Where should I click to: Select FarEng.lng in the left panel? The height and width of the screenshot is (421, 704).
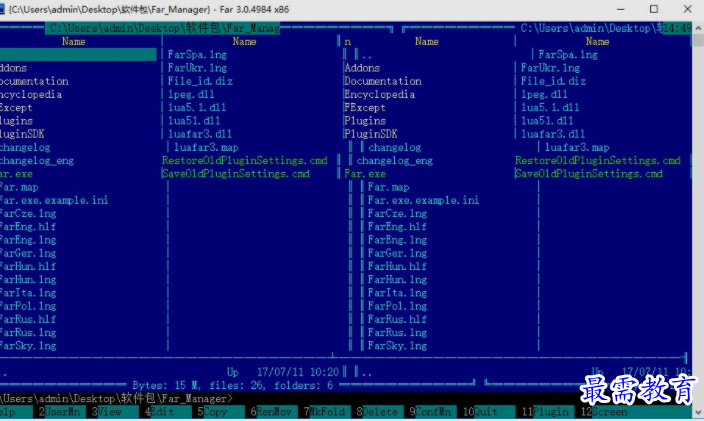[x=28, y=240]
